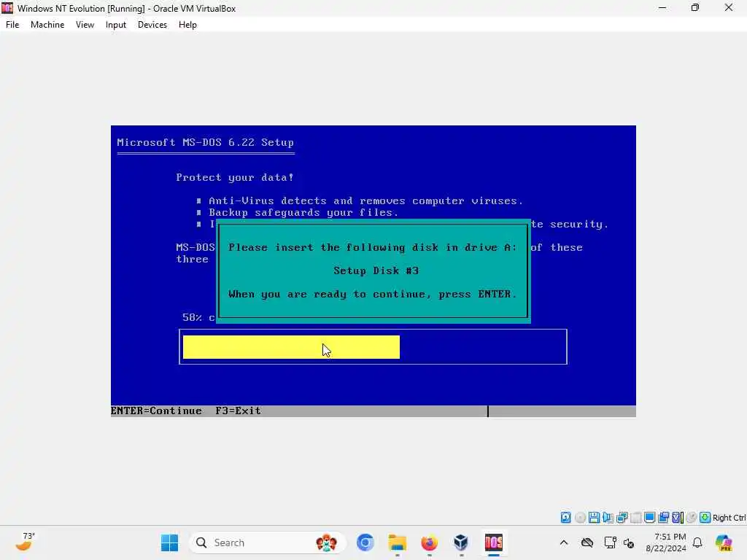Click the optical disc indicator in VM status bar
The height and width of the screenshot is (560, 747).
[580, 518]
